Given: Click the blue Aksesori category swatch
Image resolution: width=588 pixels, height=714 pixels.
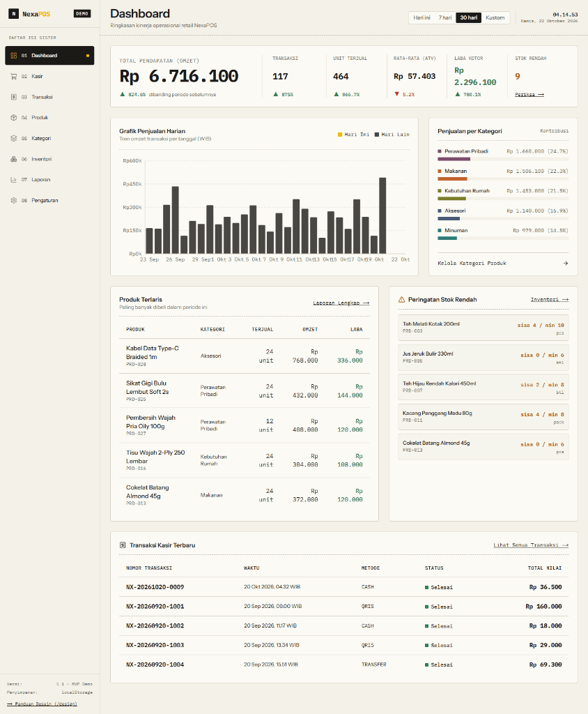Looking at the screenshot, I should click(x=440, y=211).
